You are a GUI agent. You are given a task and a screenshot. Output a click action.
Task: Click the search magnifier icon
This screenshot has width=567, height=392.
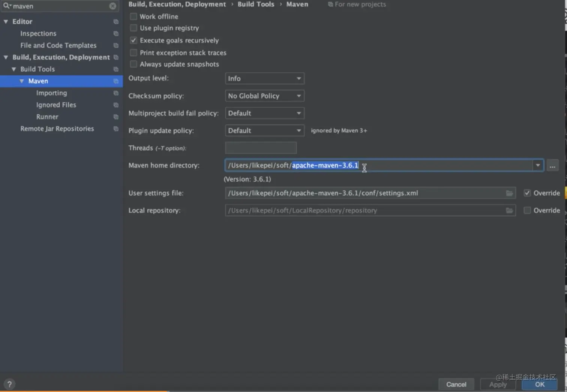pos(7,6)
